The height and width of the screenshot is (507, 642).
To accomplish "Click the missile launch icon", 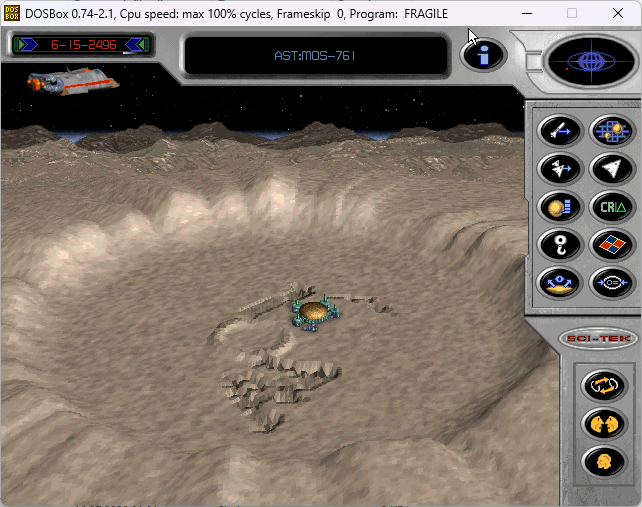I will [x=560, y=131].
